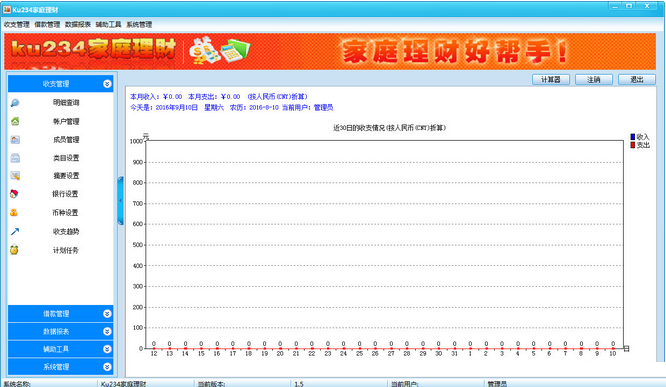Open the 系统管理 menu in menu bar

[x=139, y=25]
